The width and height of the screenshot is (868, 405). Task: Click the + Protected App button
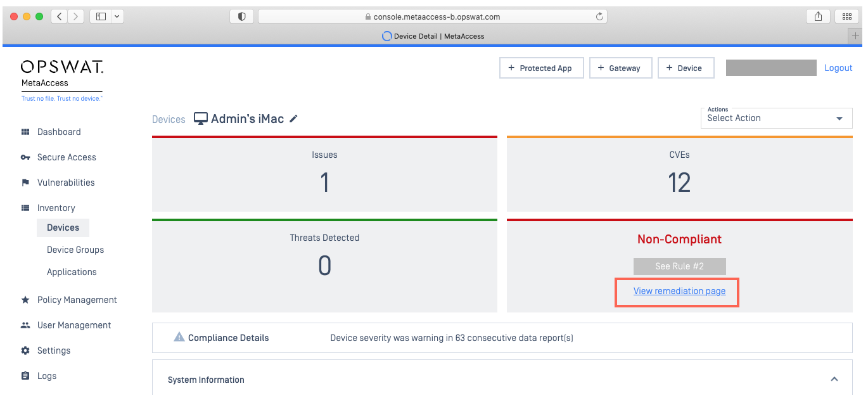point(540,68)
